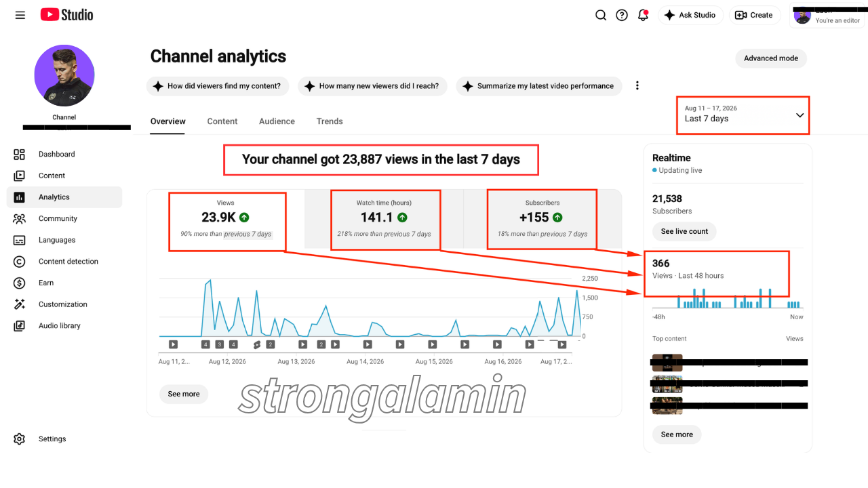Open the account avatar menu
868x488 pixels.
pyautogui.click(x=802, y=16)
